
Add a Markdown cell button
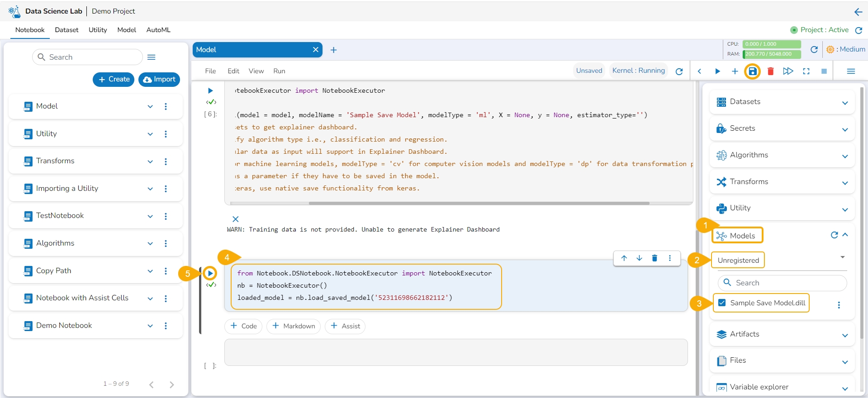click(x=294, y=326)
